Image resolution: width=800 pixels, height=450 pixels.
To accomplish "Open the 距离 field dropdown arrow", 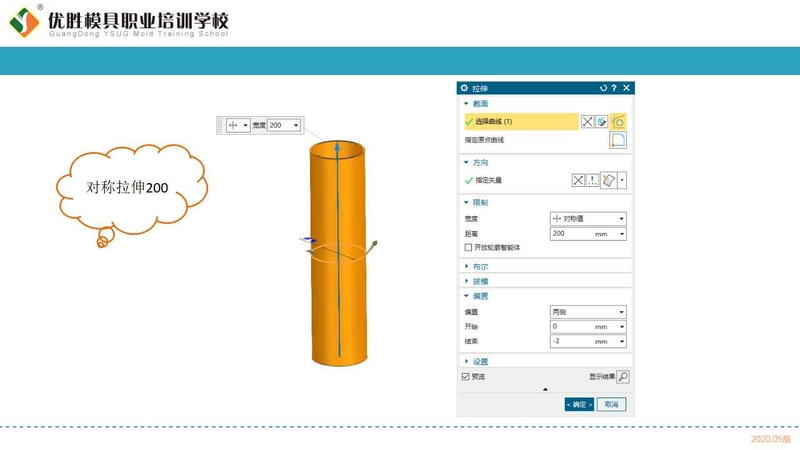I will (622, 234).
